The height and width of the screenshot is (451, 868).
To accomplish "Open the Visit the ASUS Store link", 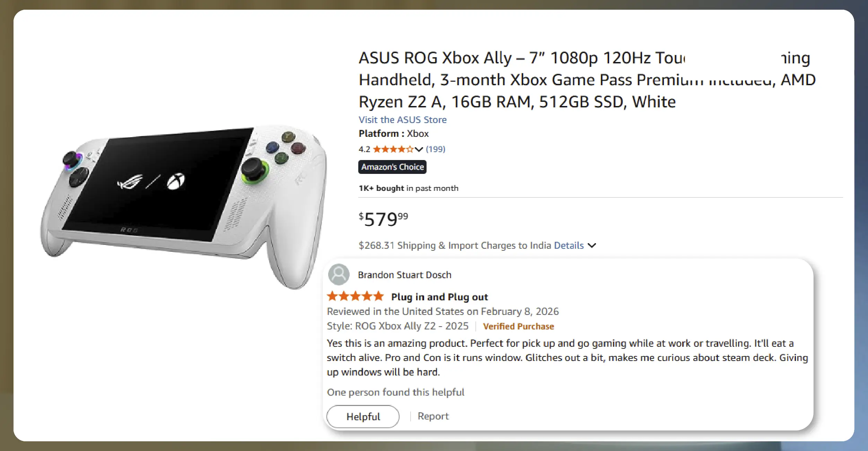I will pyautogui.click(x=402, y=120).
